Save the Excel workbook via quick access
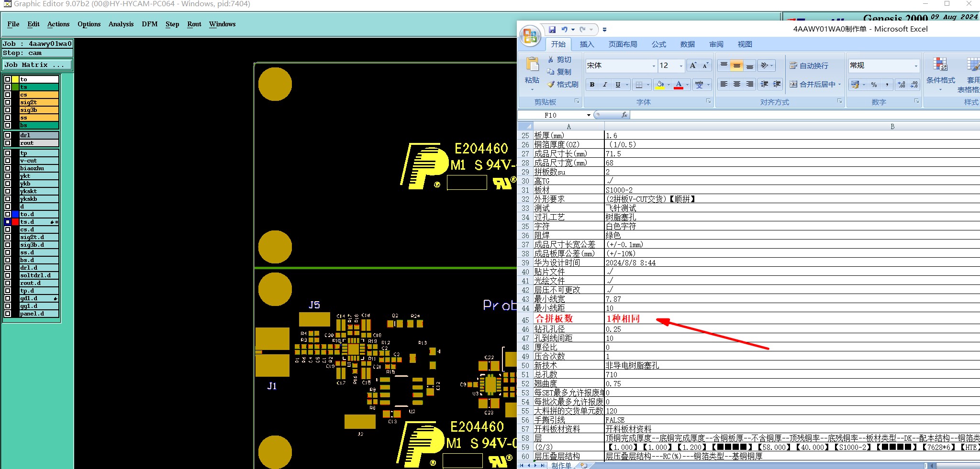The image size is (980, 469). 552,30
